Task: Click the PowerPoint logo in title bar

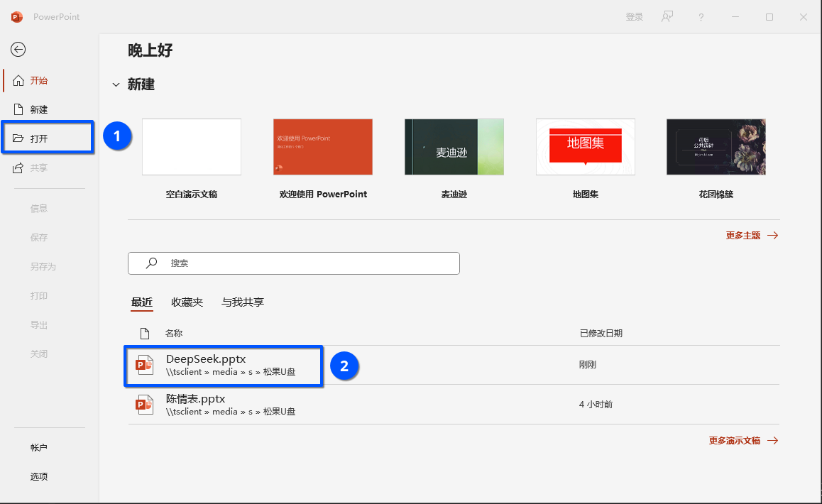Action: [17, 17]
